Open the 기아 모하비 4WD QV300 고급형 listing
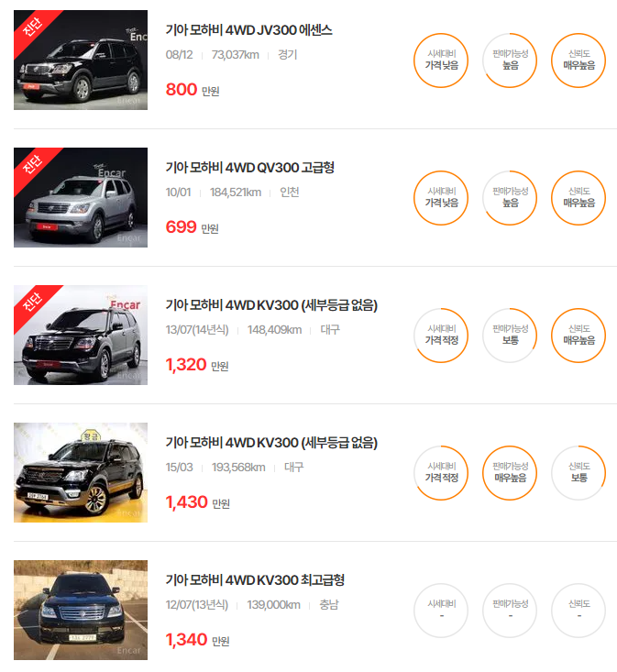617x672 pixels. click(x=249, y=168)
